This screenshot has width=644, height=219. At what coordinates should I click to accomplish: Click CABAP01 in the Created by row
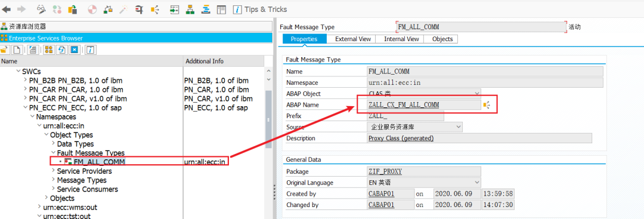tap(382, 193)
